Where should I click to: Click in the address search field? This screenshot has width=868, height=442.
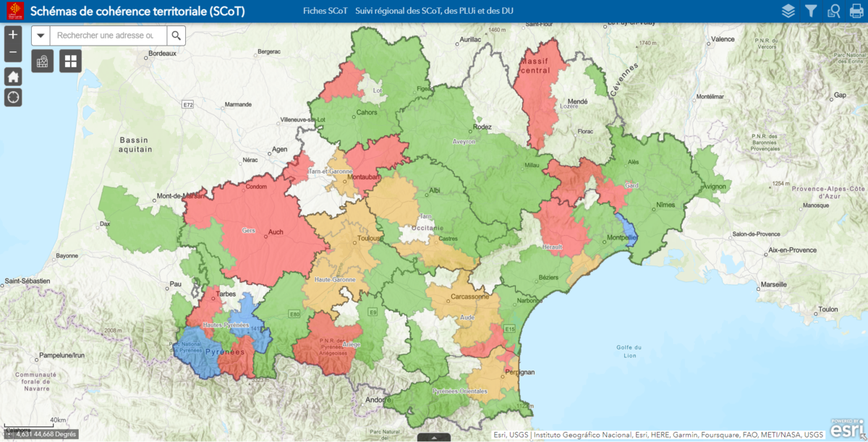point(109,35)
